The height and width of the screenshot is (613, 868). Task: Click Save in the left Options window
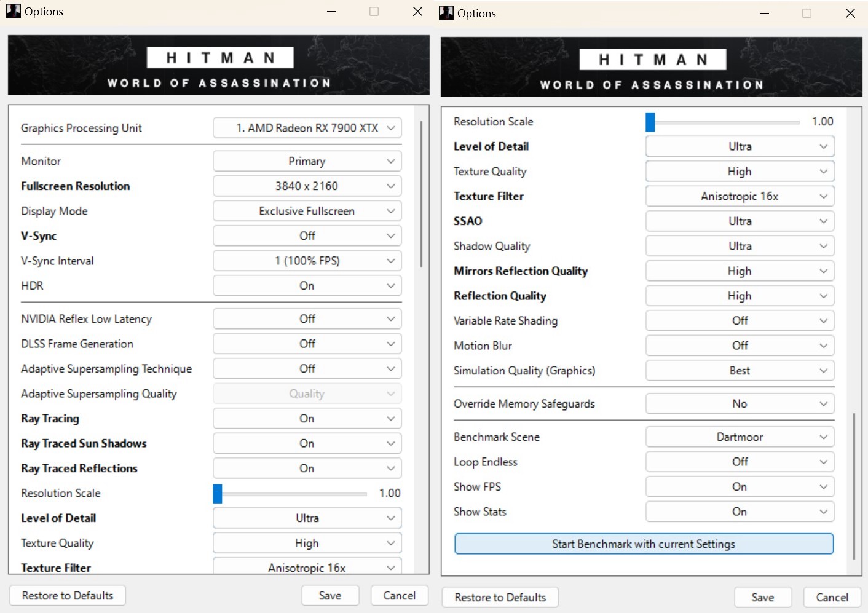coord(330,595)
